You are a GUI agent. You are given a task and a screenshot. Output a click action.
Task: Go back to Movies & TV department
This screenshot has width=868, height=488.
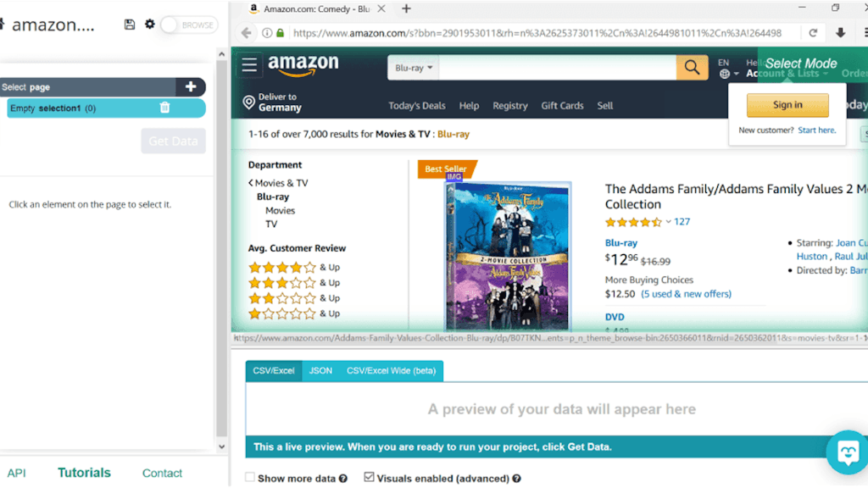click(278, 183)
